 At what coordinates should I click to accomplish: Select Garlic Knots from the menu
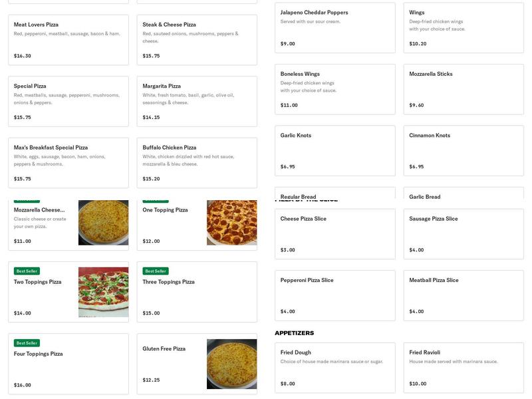coord(334,150)
